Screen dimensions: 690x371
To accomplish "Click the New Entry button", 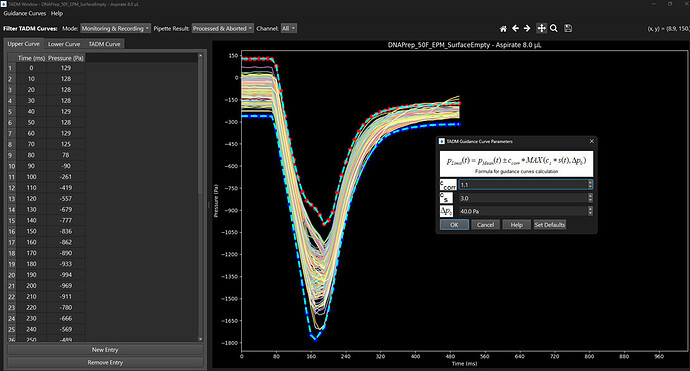I will click(105, 350).
